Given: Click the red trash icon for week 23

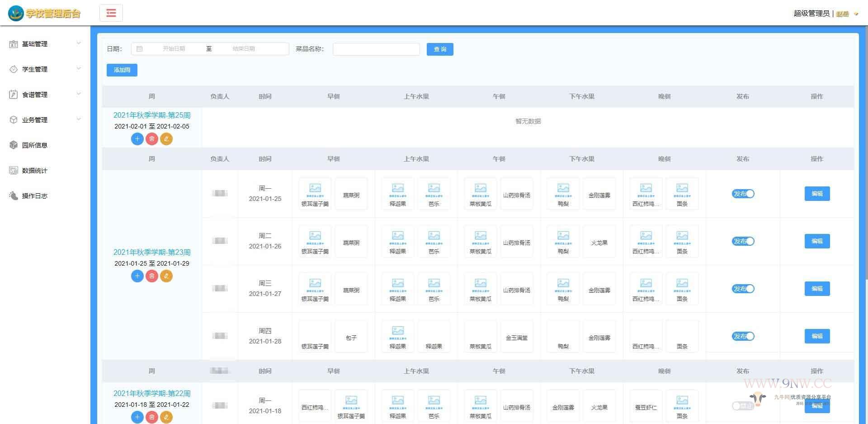Looking at the screenshot, I should (152, 276).
